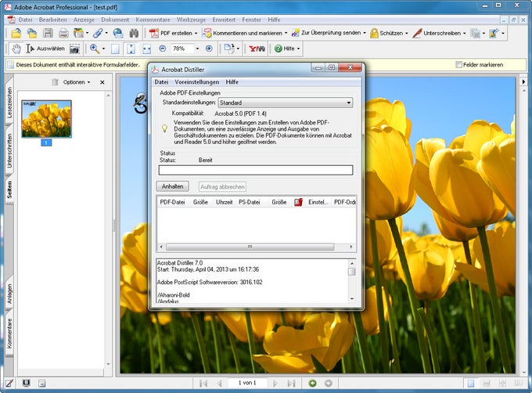Select the Zoom magnifier tool

[95, 49]
